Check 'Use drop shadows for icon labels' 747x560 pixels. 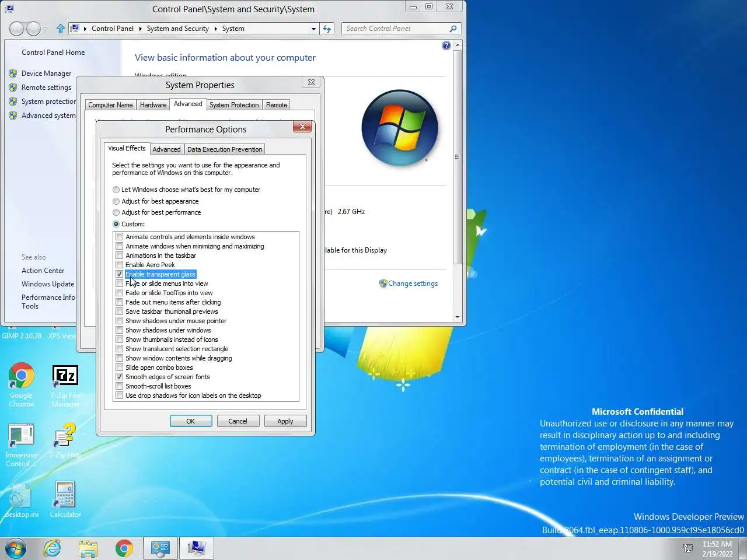point(120,395)
